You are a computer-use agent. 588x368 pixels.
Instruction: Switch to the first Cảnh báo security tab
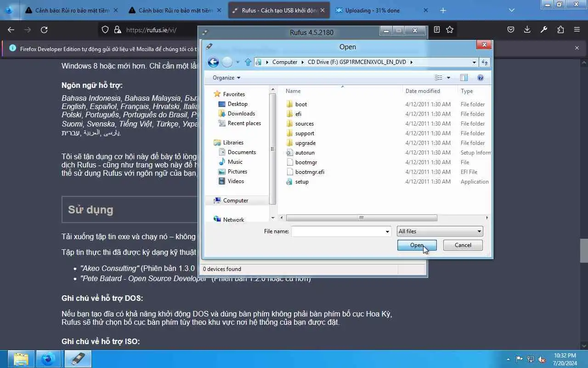[71, 10]
